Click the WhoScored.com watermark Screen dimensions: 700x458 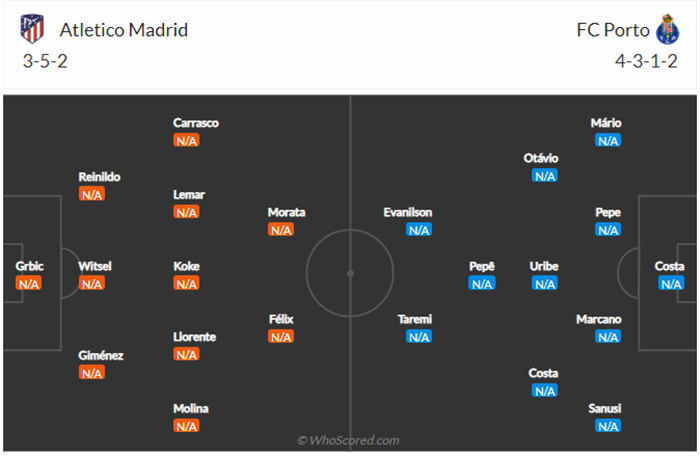tap(349, 440)
